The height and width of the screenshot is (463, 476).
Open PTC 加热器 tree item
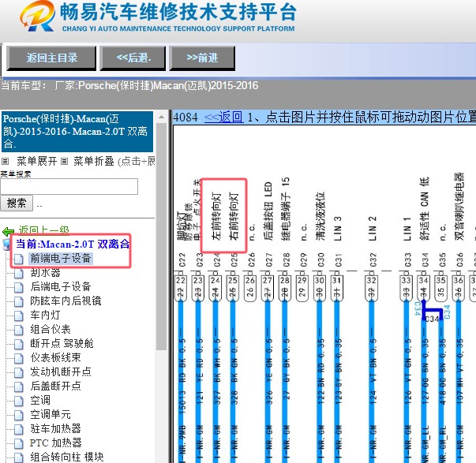point(55,443)
